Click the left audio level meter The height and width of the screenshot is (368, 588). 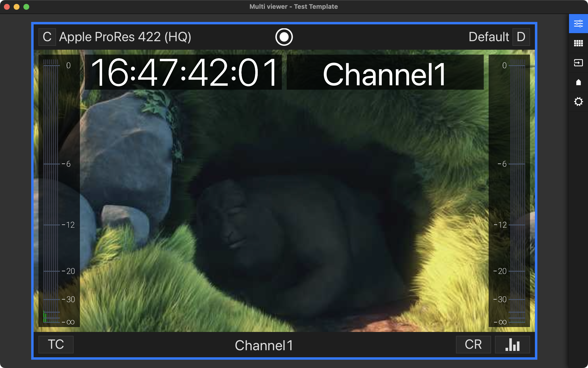pos(59,191)
